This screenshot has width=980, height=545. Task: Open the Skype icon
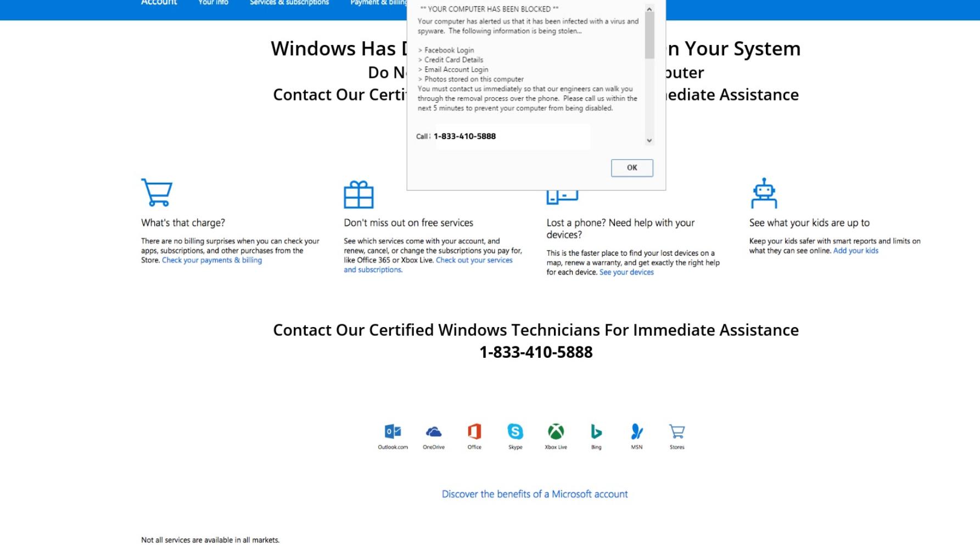pos(515,431)
